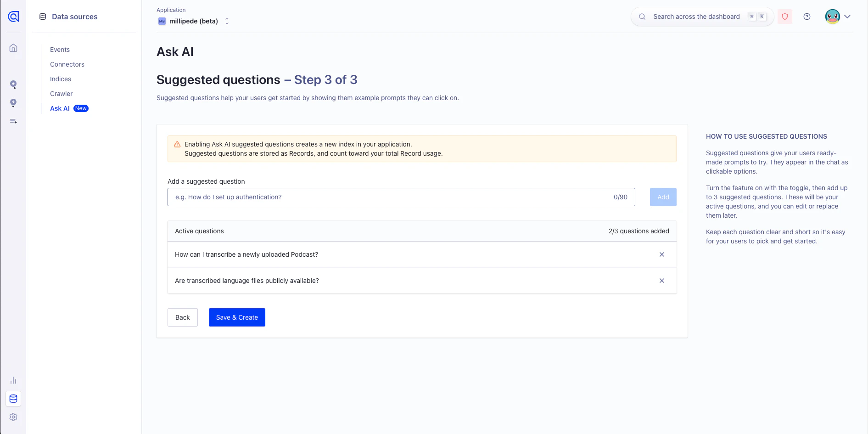Image resolution: width=868 pixels, height=434 pixels.
Task: Click the Back button
Action: (182, 317)
